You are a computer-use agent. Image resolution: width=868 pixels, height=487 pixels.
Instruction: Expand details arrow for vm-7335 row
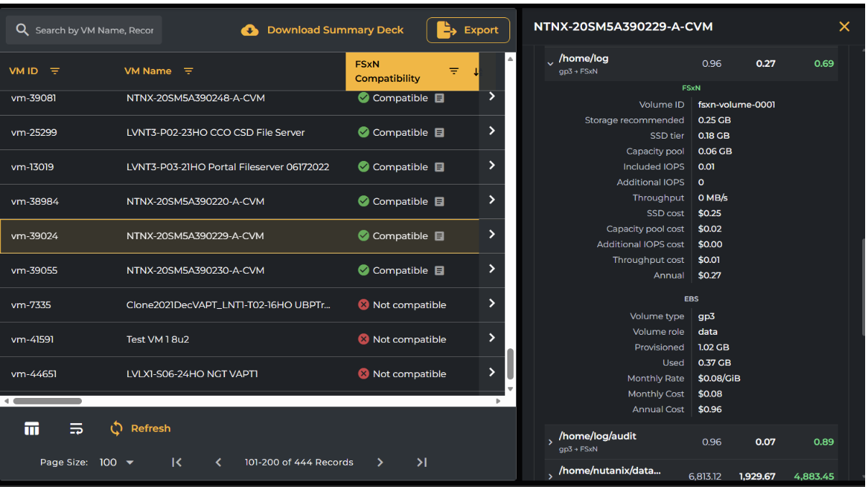point(491,304)
